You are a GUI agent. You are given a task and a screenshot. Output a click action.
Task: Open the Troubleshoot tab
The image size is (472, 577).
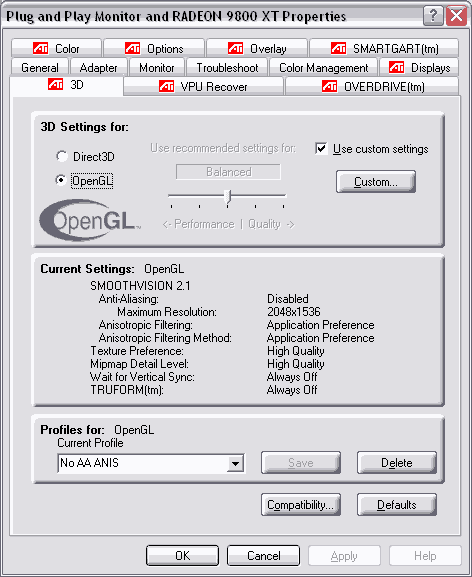227,68
